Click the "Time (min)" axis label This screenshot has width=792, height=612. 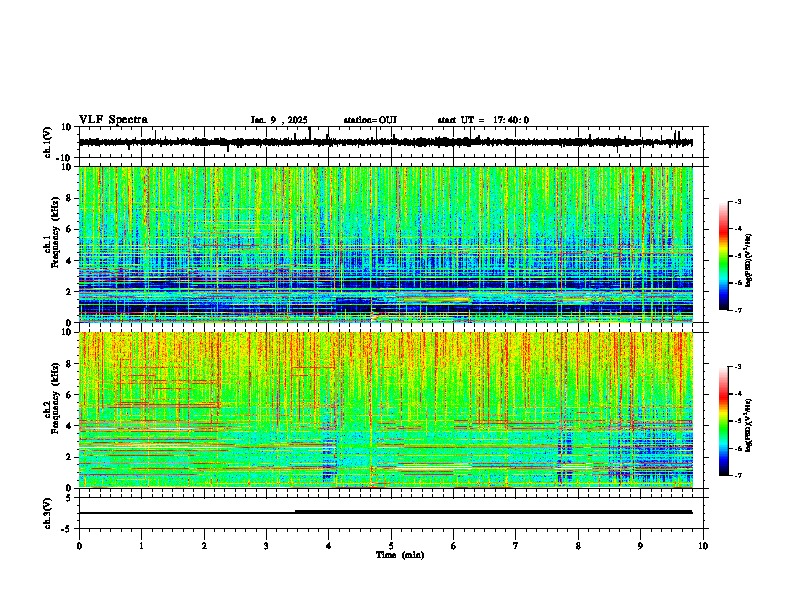click(400, 555)
